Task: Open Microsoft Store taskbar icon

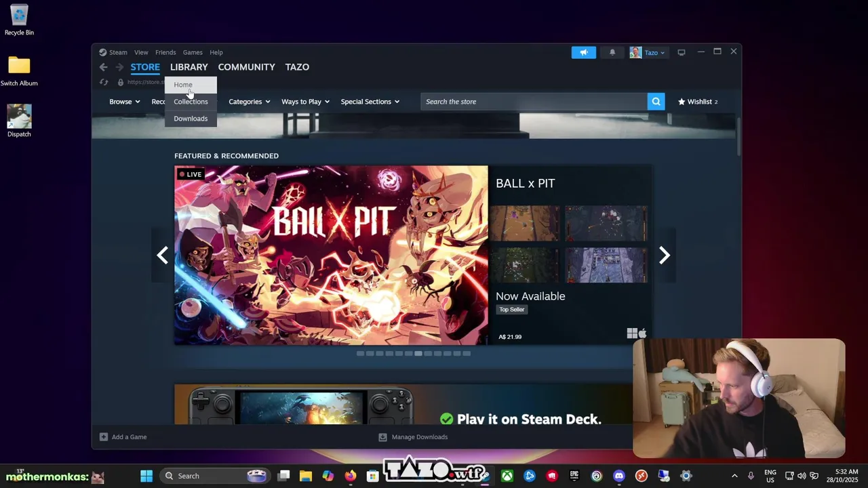Action: pos(372,476)
